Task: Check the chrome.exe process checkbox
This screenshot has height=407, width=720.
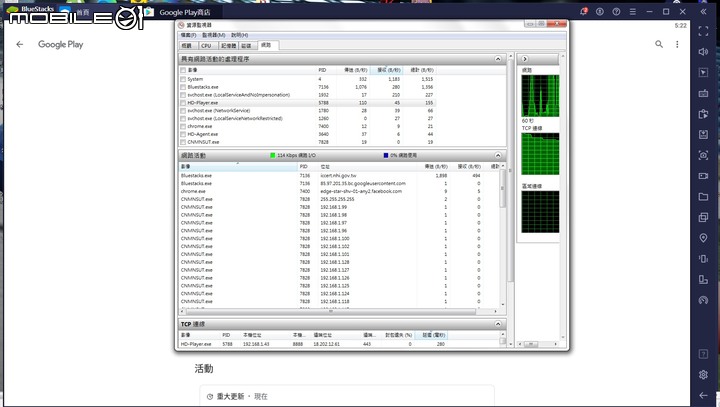Action: pos(183,126)
